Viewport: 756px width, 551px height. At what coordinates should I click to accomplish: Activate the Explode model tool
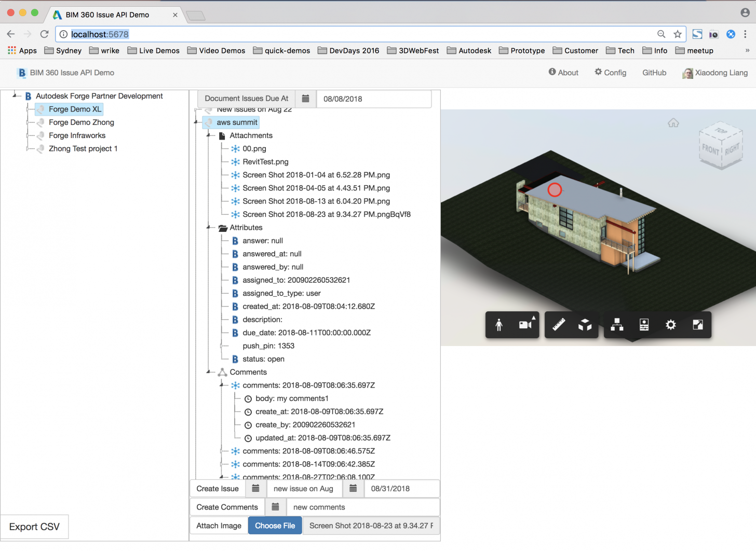[x=585, y=325]
